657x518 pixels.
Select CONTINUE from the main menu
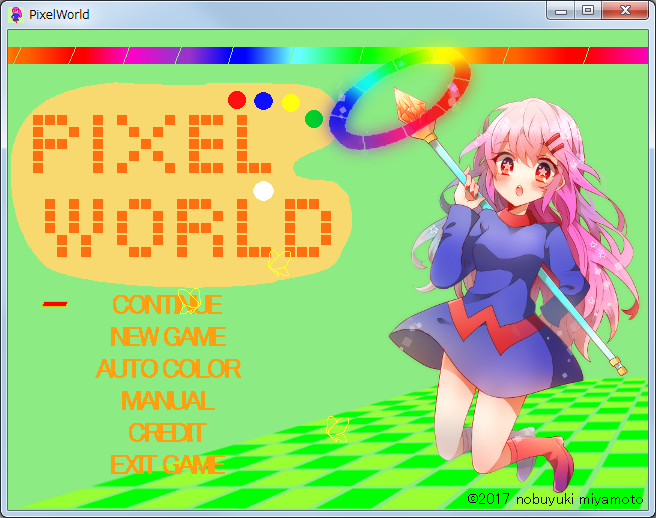pyautogui.click(x=167, y=305)
